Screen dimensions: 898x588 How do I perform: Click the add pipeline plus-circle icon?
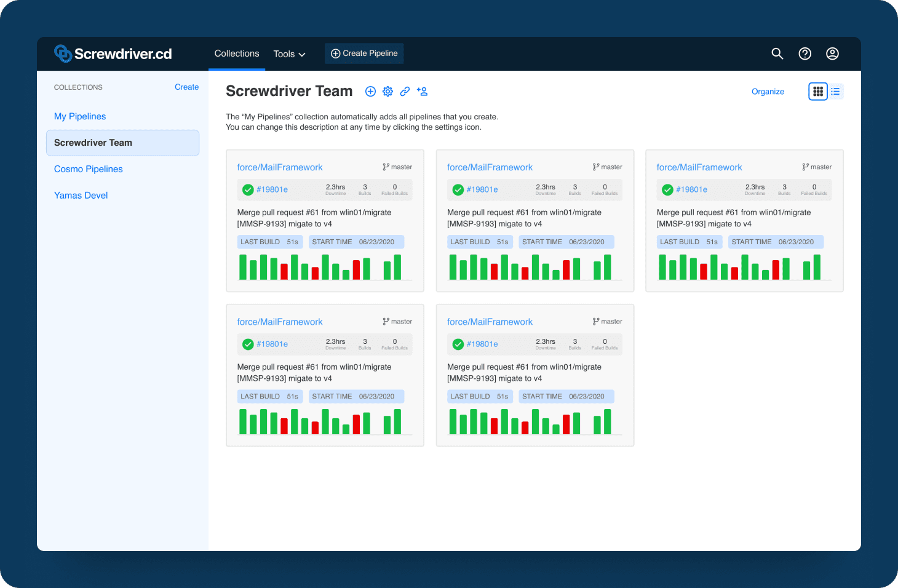tap(370, 92)
